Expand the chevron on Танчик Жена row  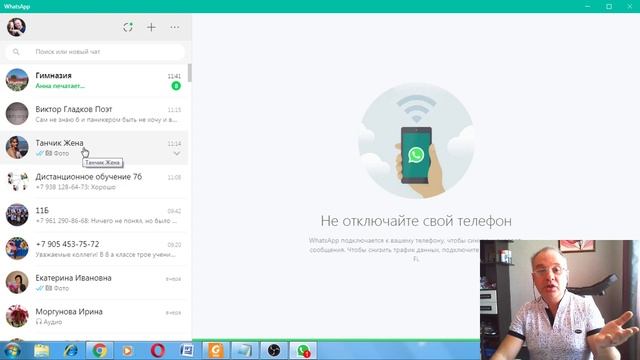(177, 153)
